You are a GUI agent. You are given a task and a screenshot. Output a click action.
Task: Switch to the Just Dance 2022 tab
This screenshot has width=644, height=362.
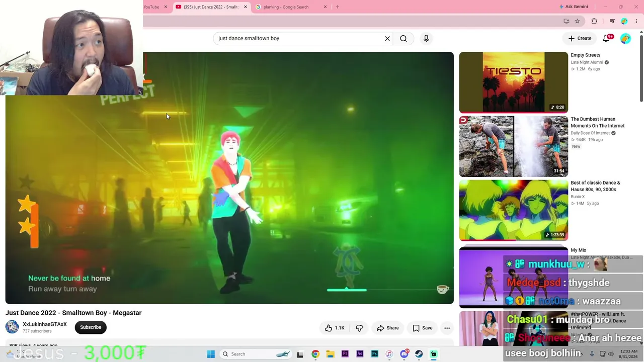tap(211, 7)
